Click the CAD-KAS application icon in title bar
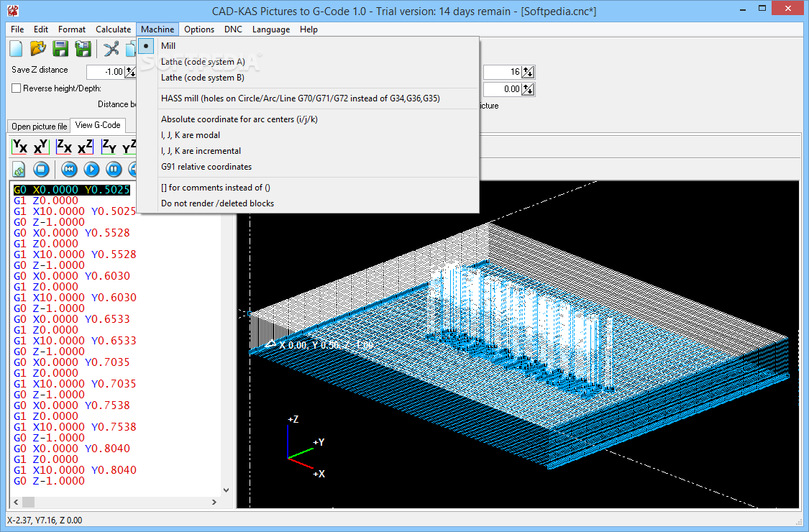 click(x=13, y=11)
